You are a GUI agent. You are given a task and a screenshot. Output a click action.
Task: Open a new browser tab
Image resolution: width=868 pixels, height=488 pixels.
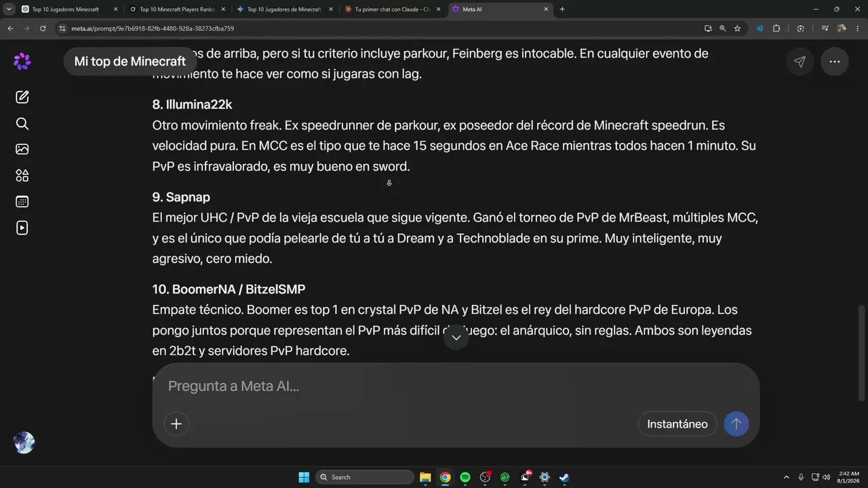point(562,9)
